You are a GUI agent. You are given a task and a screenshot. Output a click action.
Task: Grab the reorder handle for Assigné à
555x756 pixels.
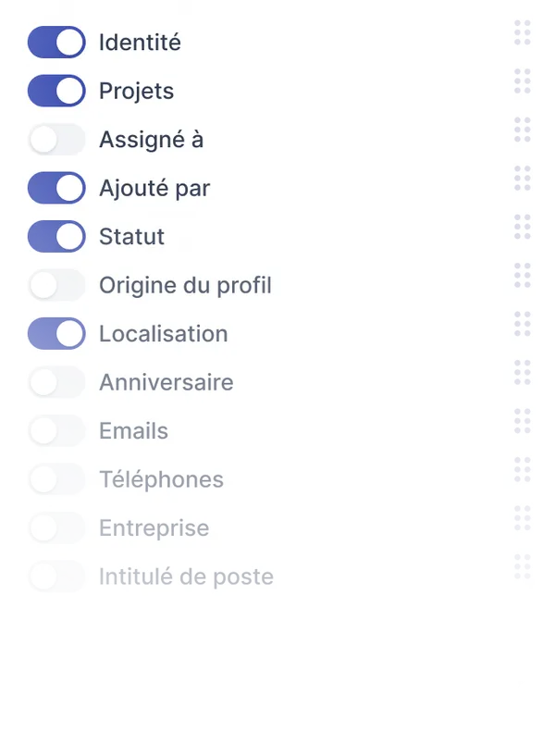(522, 130)
